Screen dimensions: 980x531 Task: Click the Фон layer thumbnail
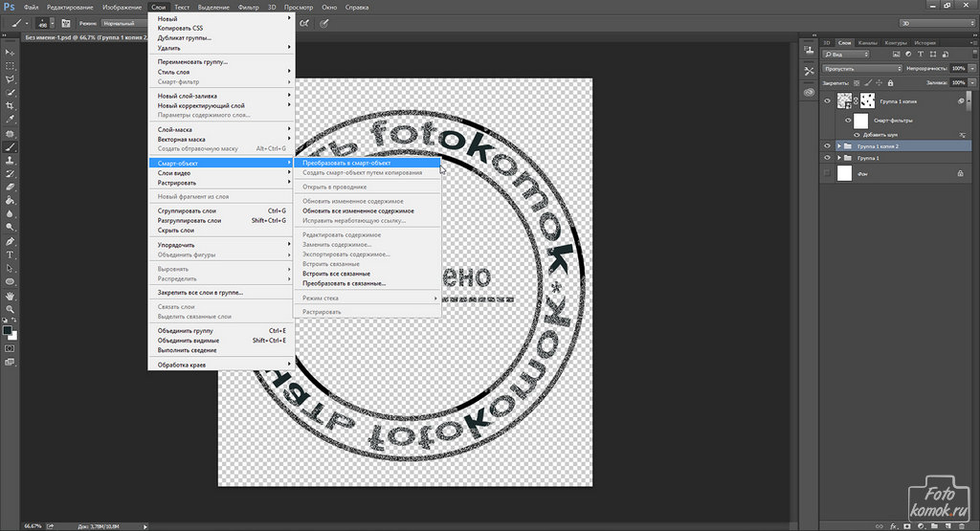click(x=844, y=173)
